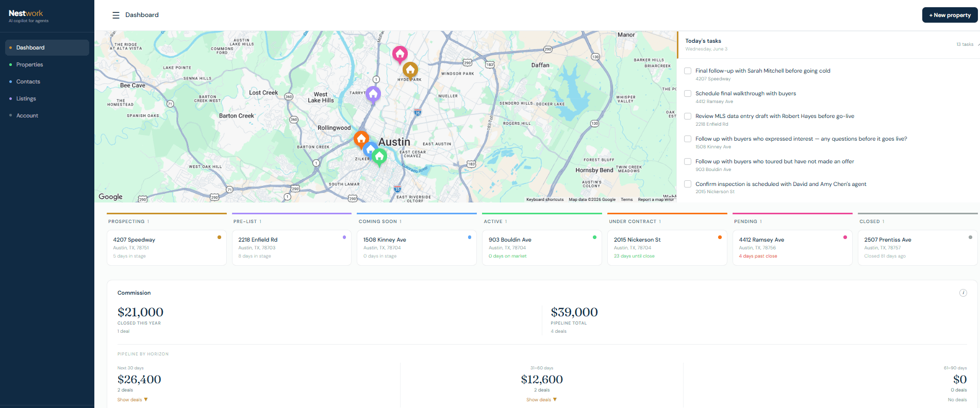Open the 2507 Prentiss Ave property card
Image resolution: width=980 pixels, height=408 pixels.
918,248
